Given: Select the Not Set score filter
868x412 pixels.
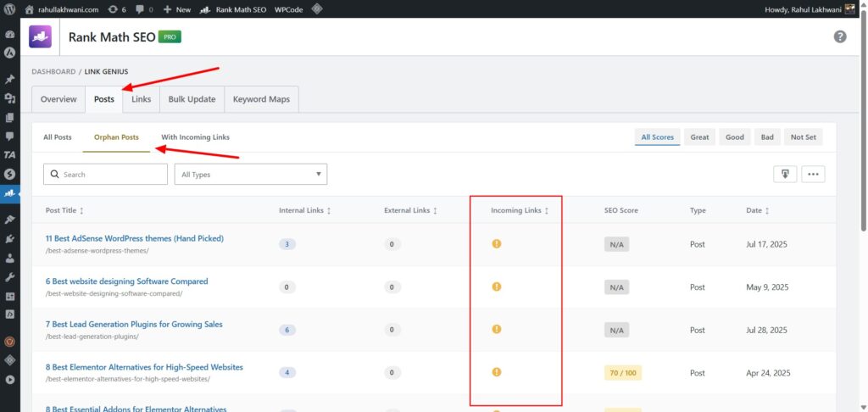Looking at the screenshot, I should coord(804,137).
